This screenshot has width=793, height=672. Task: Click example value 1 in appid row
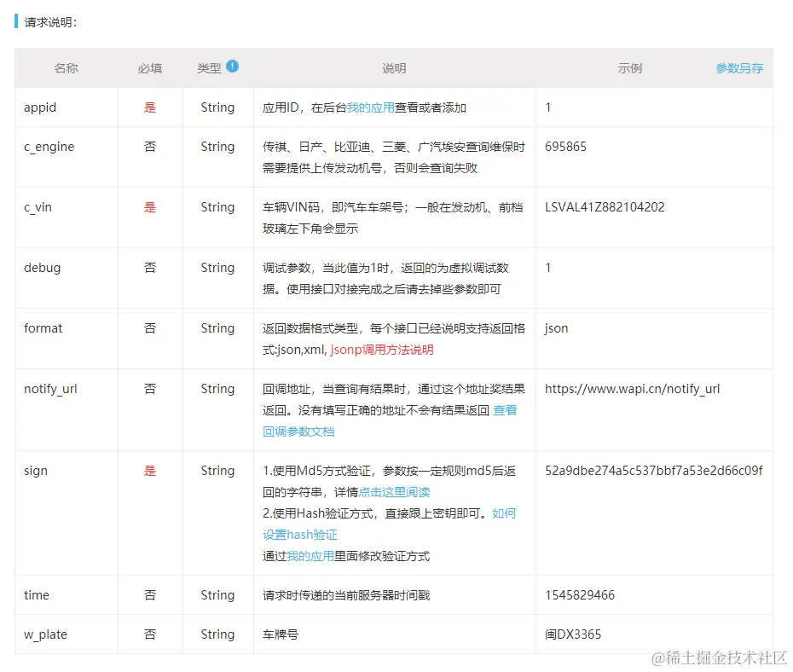(547, 107)
